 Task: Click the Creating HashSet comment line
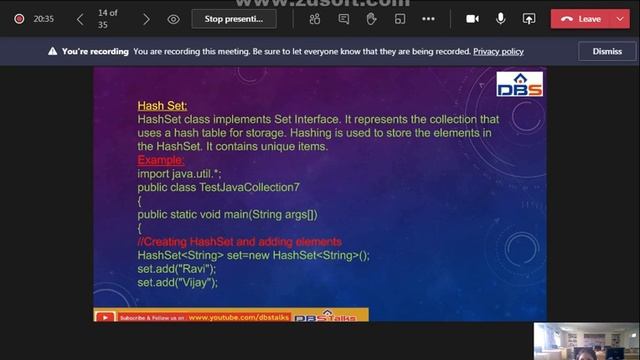[240, 242]
